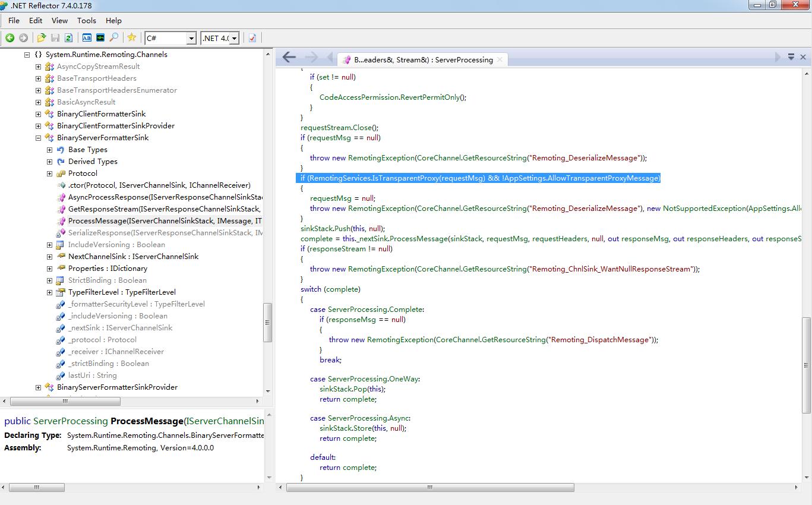Click the Protocol enum folder icon

point(61,173)
